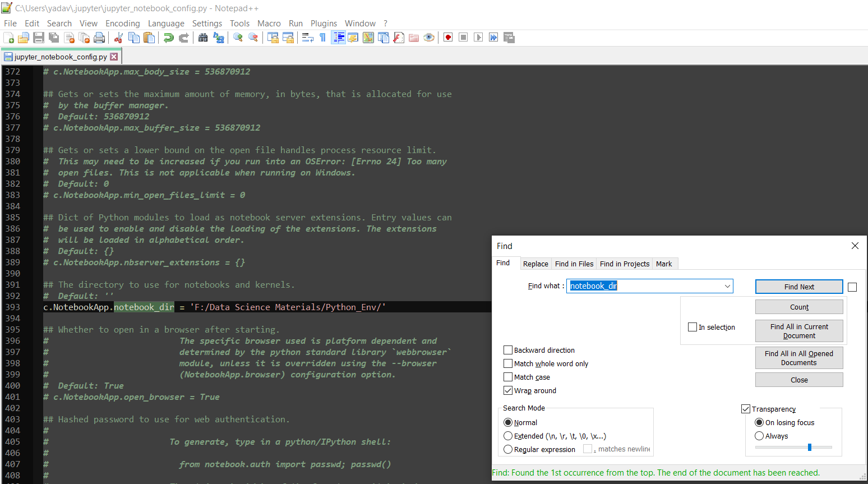The height and width of the screenshot is (484, 868).
Task: Click the Replace toolbar icon
Action: [219, 38]
